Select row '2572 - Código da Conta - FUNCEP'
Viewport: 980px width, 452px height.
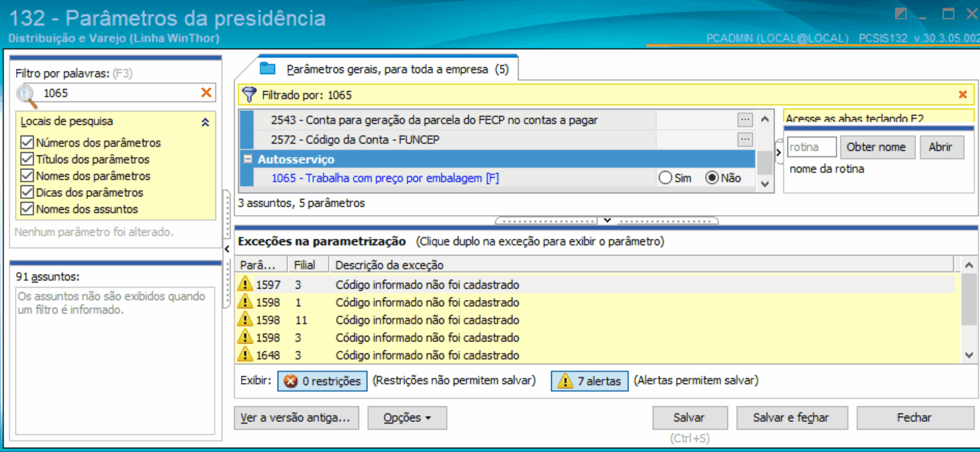(x=355, y=139)
